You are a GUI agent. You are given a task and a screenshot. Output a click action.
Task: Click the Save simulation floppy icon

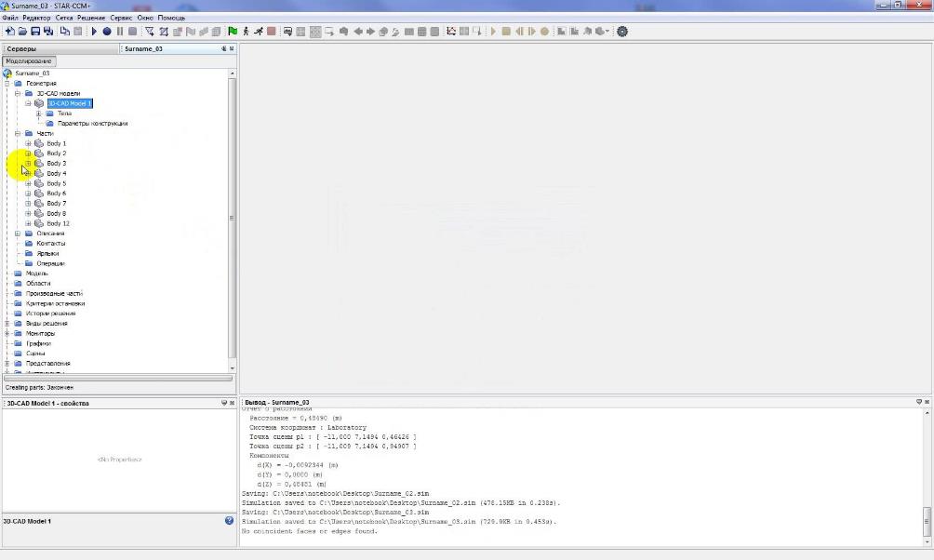[x=35, y=32]
